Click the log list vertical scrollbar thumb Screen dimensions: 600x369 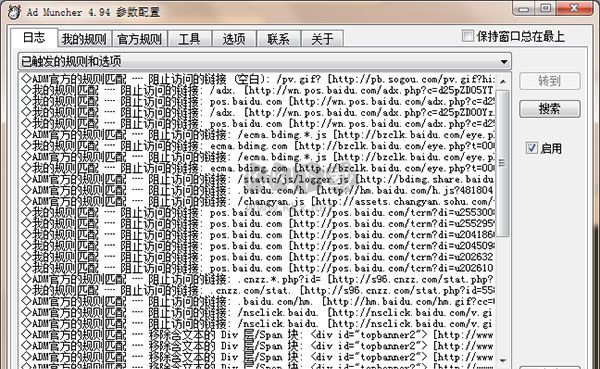point(503,163)
